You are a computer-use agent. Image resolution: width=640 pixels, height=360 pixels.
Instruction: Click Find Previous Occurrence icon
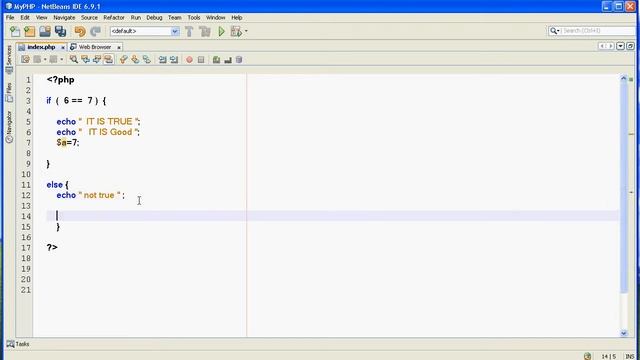[85, 60]
